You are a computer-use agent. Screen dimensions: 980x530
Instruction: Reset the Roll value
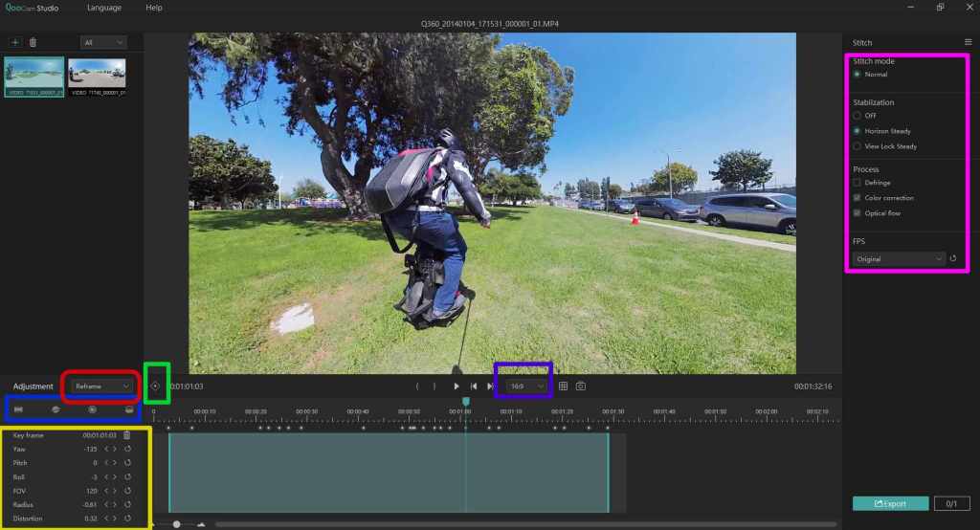click(127, 476)
